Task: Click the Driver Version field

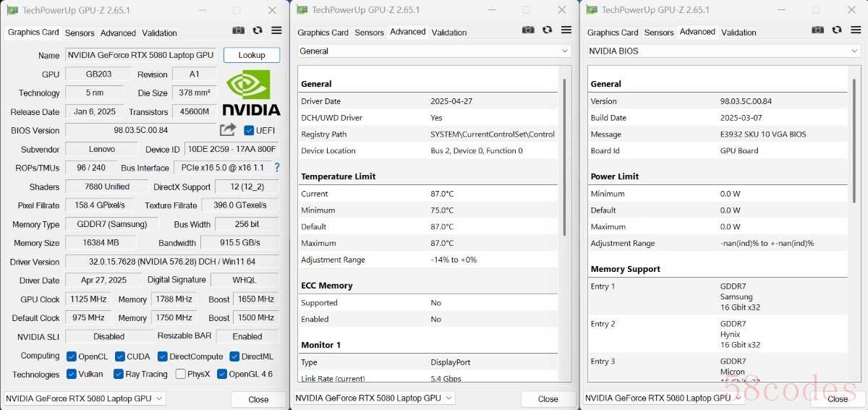Action: [x=172, y=262]
